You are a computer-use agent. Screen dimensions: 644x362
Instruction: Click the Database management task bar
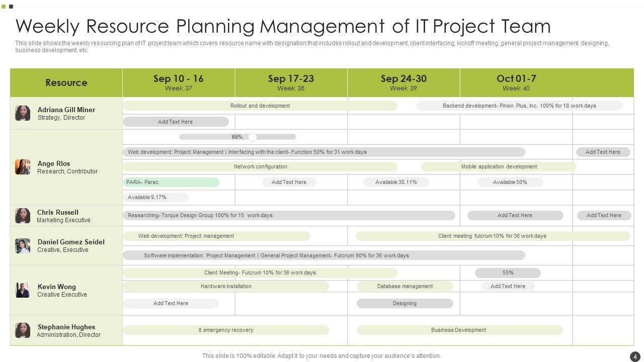[405, 286]
